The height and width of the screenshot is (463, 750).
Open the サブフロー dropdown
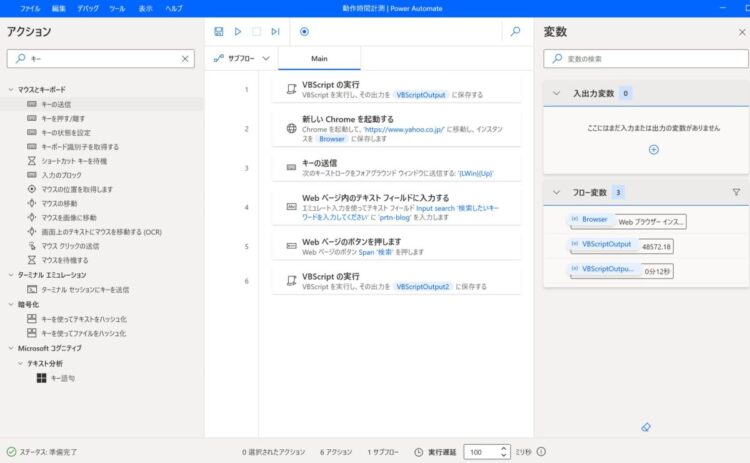(242, 58)
